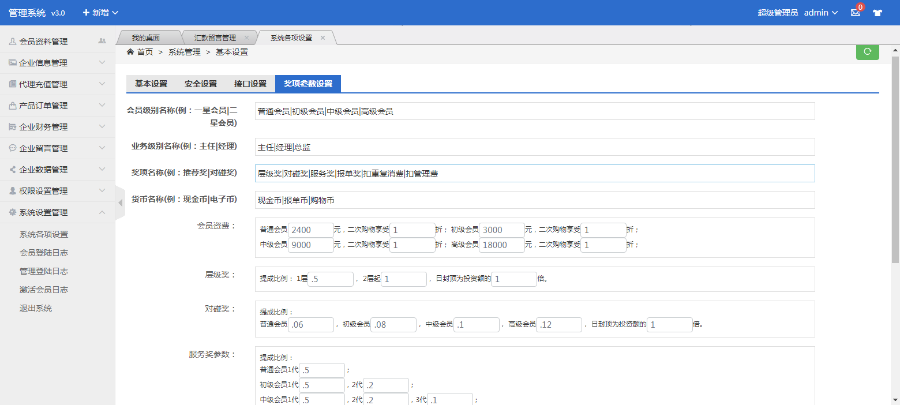Click the 中级会员 fee field showing 9000
This screenshot has height=405, width=900.
tap(311, 245)
